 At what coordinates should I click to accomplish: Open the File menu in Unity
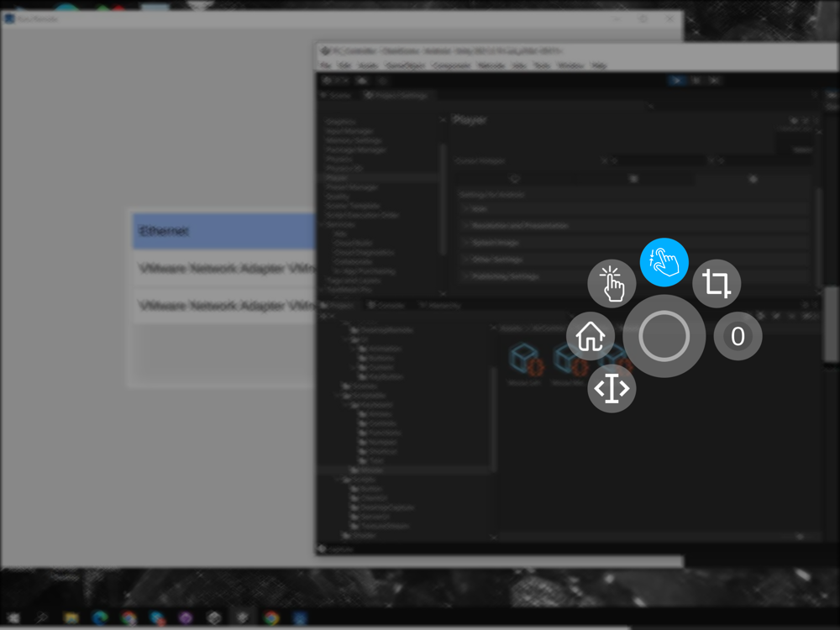coord(326,66)
